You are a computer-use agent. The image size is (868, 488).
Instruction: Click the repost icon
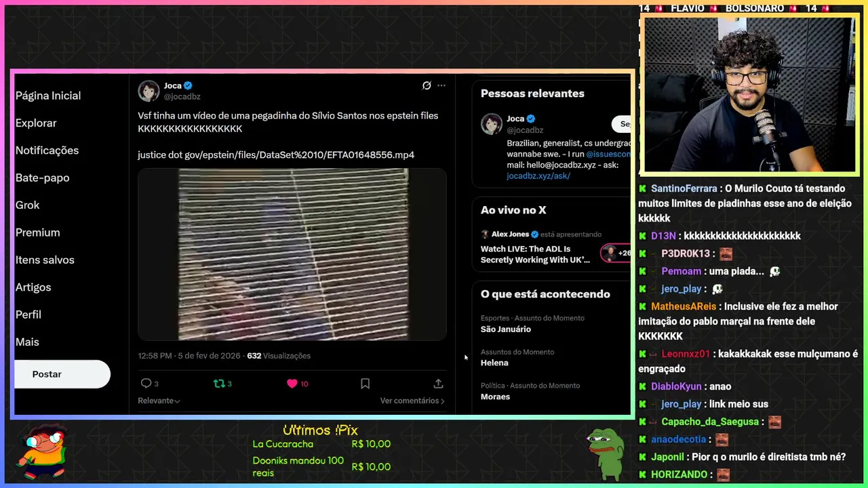218,384
